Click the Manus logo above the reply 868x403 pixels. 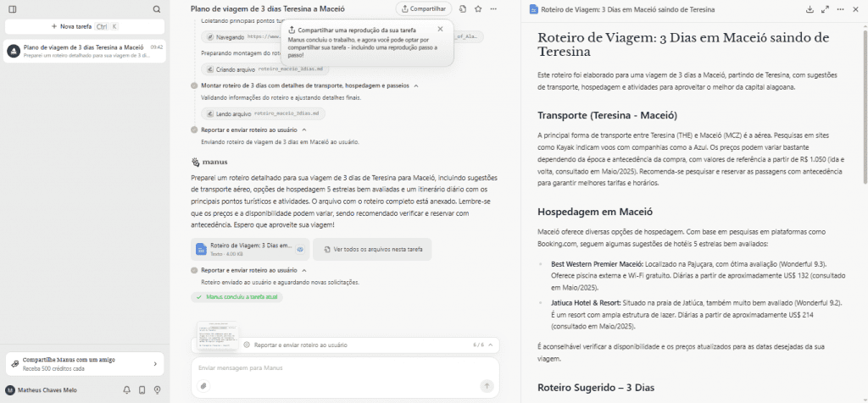pyautogui.click(x=210, y=163)
